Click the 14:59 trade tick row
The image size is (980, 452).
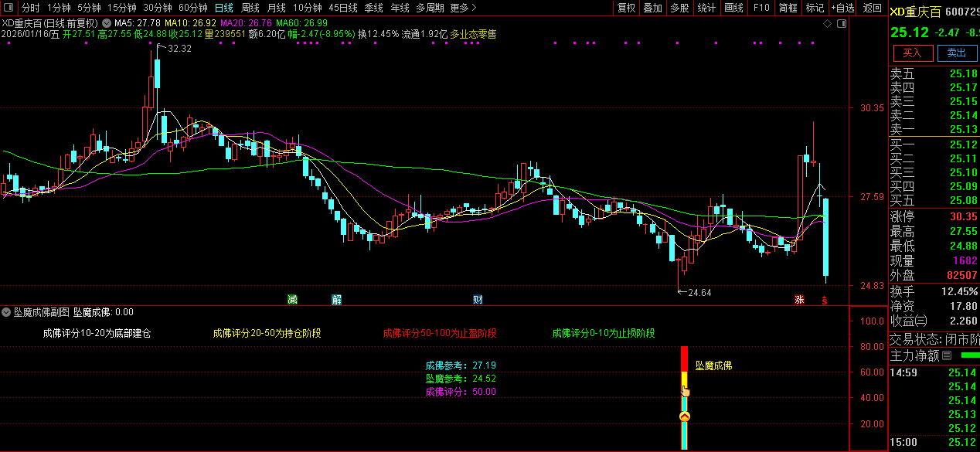[934, 373]
